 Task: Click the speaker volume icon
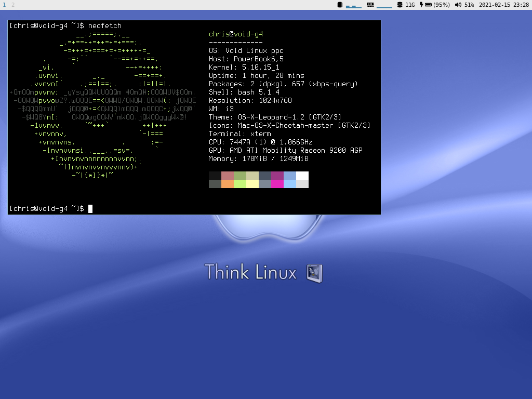[458, 5]
